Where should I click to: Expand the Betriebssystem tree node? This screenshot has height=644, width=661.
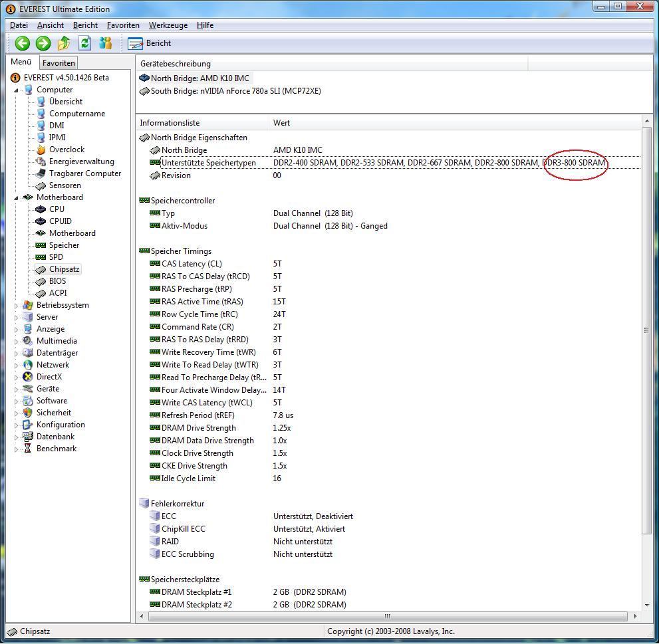click(x=16, y=306)
